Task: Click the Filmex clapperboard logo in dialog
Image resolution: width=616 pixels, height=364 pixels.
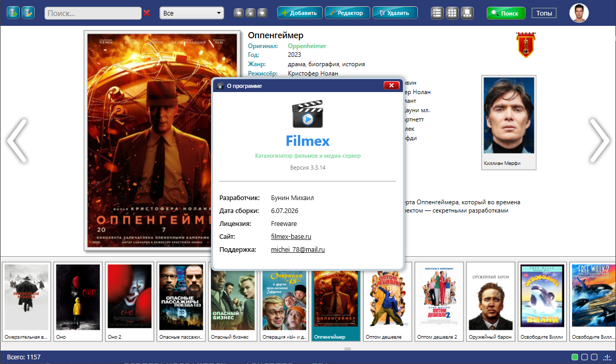Action: (308, 114)
